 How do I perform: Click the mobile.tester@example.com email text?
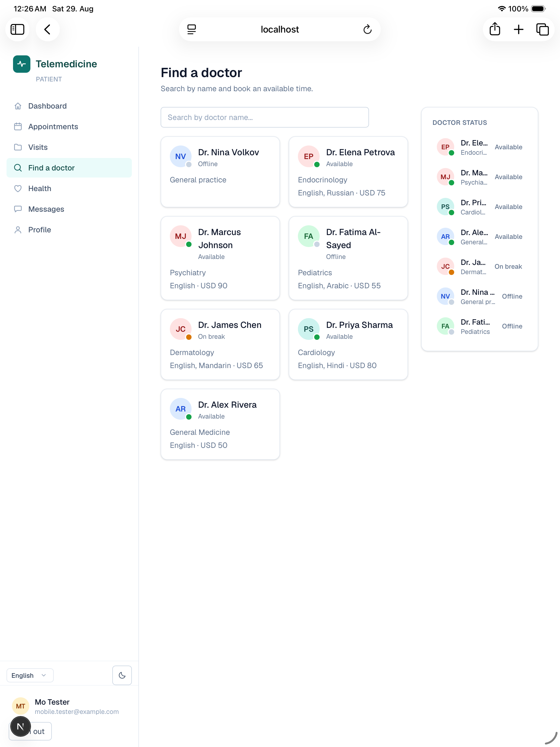pyautogui.click(x=77, y=711)
